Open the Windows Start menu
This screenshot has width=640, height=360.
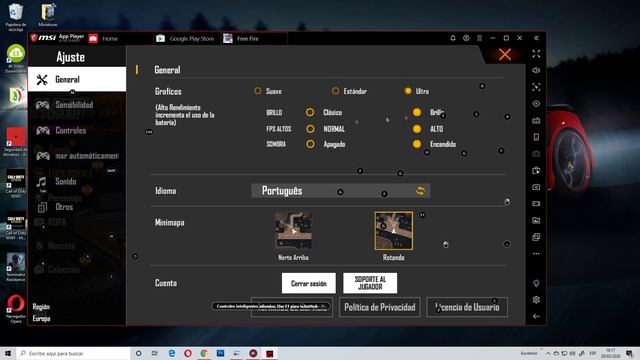pos(8,353)
